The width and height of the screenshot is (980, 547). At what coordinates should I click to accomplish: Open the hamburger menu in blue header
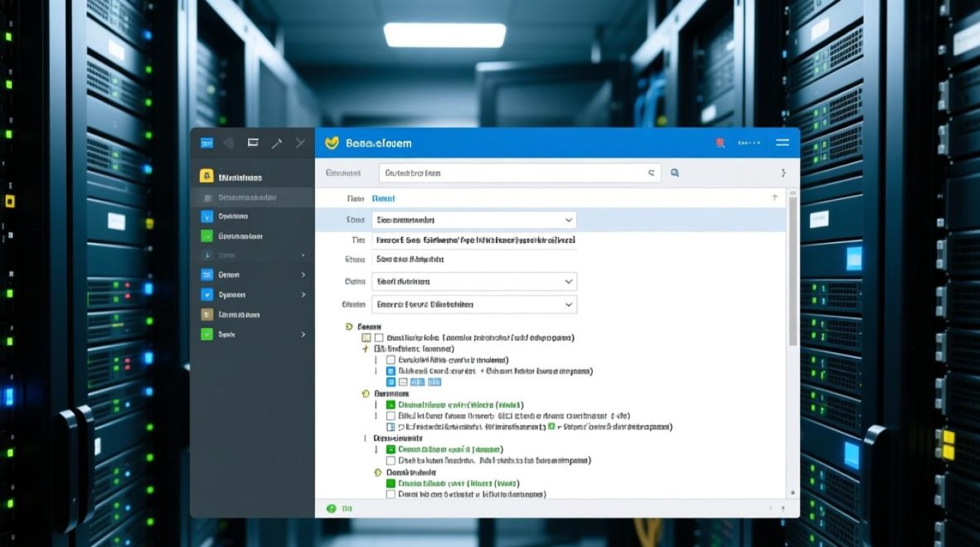pyautogui.click(x=782, y=143)
